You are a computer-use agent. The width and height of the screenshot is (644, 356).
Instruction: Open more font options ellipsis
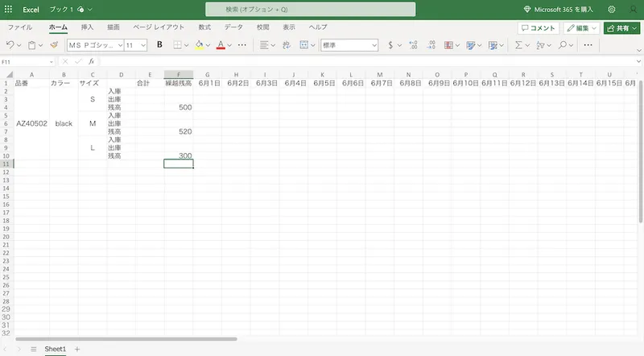(242, 45)
